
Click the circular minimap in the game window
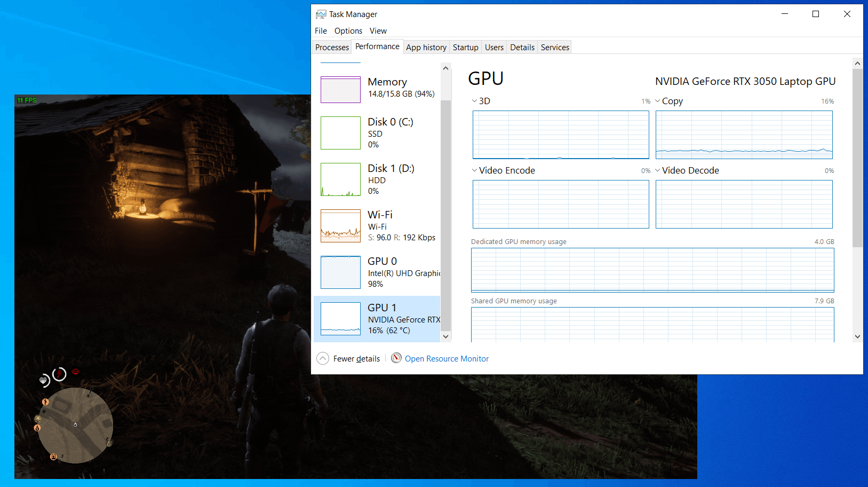point(75,425)
